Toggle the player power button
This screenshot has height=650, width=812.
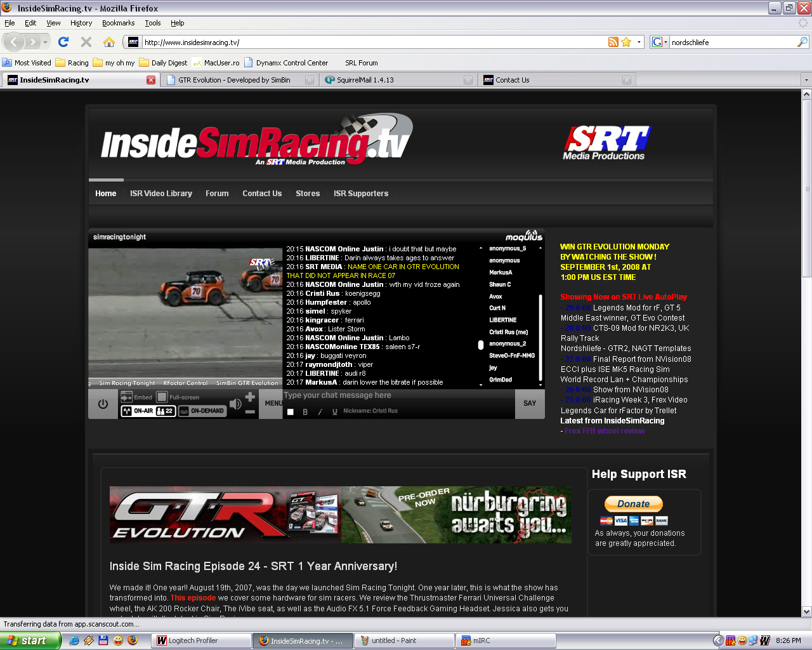tap(103, 404)
